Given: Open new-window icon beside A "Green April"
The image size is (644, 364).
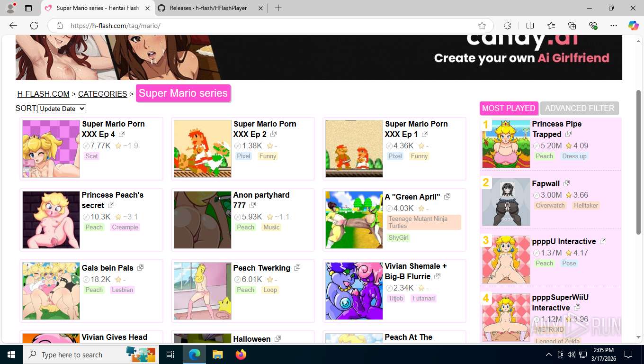Looking at the screenshot, I should (447, 196).
